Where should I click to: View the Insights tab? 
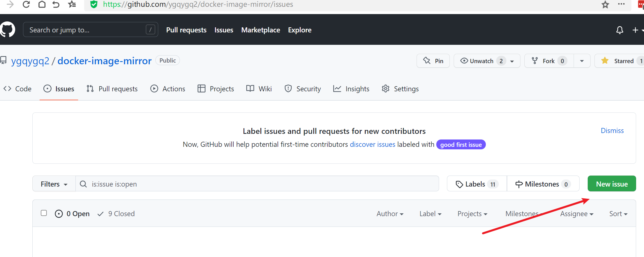(x=351, y=89)
